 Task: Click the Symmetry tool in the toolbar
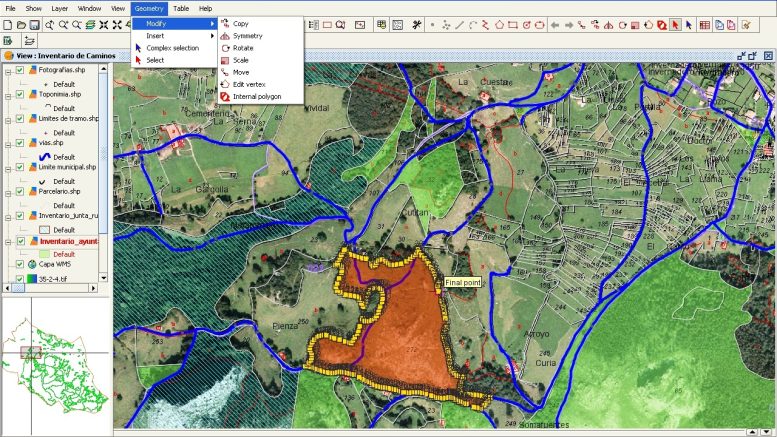tap(609, 25)
